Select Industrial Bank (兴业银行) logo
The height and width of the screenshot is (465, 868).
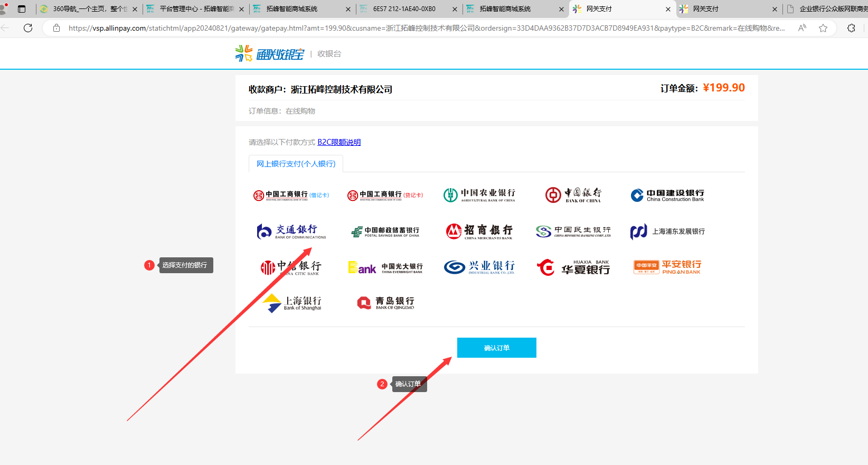tap(479, 267)
